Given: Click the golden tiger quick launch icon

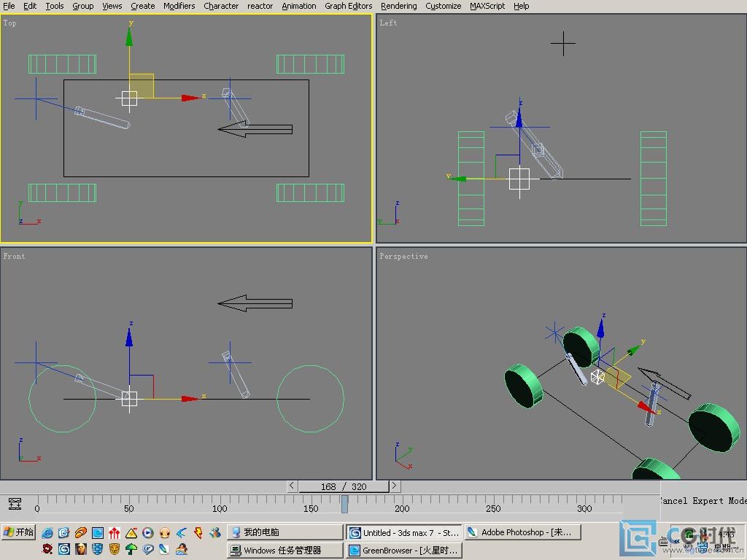Looking at the screenshot, I should [x=115, y=549].
